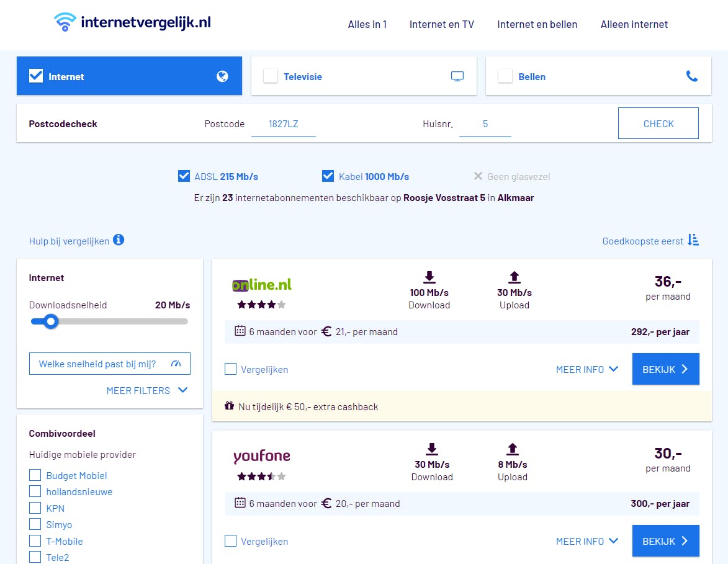
Task: Click the Huisnr. input field
Action: coord(485,124)
